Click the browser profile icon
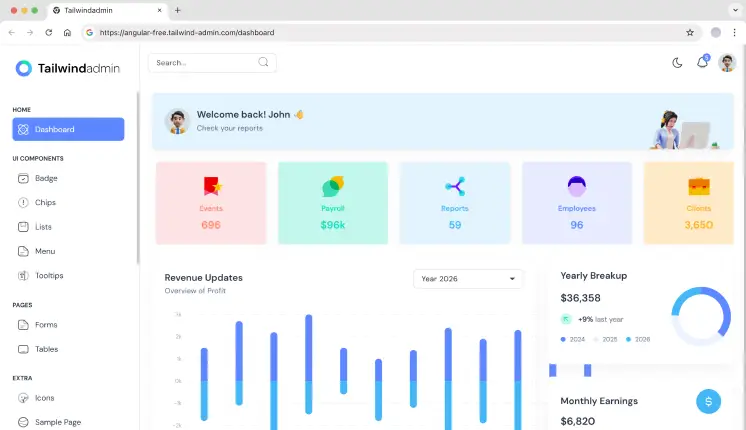Screen dimensions: 746x430 716,32
